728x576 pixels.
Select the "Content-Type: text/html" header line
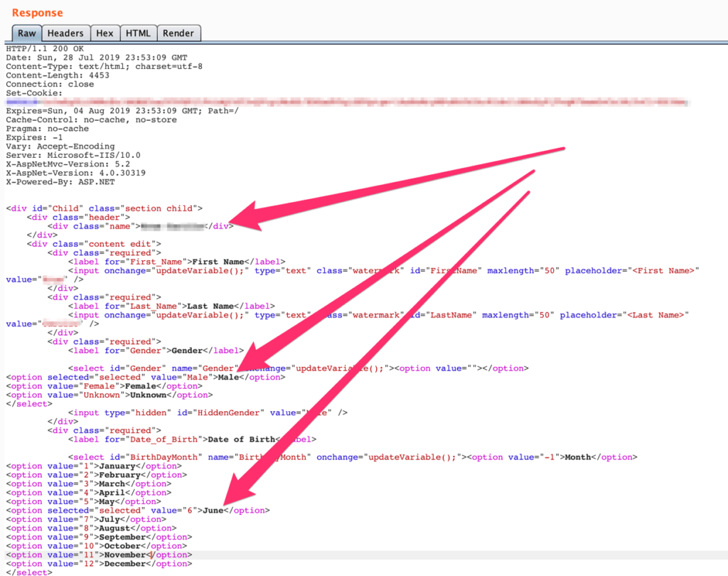(x=105, y=66)
